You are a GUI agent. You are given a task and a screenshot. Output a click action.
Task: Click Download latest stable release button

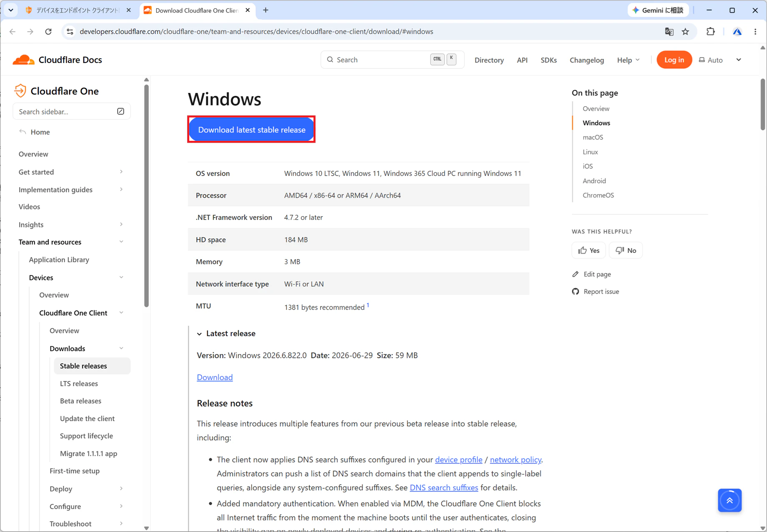point(251,130)
